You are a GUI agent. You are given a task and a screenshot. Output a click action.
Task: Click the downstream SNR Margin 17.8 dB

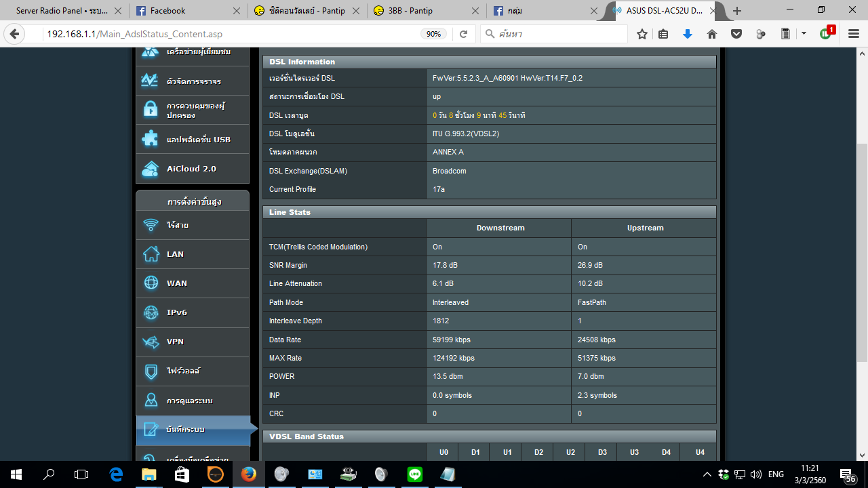click(445, 265)
